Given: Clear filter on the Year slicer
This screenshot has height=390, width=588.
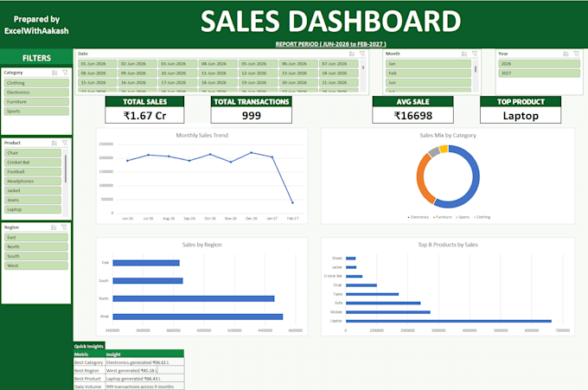Looking at the screenshot, I should [577, 54].
